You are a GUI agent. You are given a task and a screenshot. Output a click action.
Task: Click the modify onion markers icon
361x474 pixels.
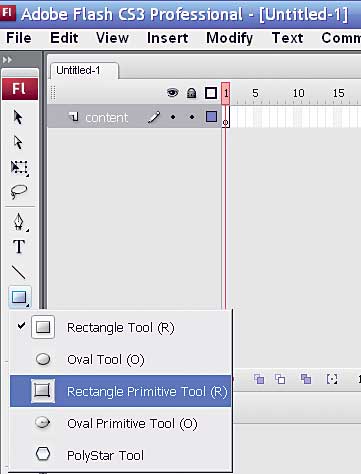tap(332, 379)
